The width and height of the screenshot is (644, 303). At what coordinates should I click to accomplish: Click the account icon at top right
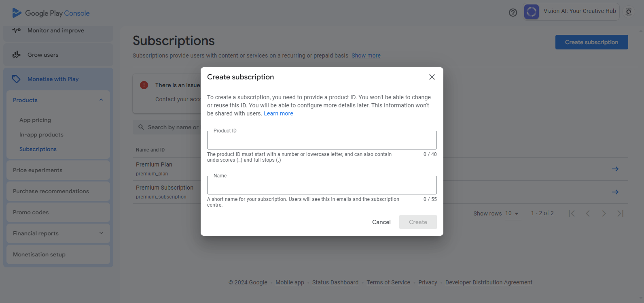pos(628,12)
